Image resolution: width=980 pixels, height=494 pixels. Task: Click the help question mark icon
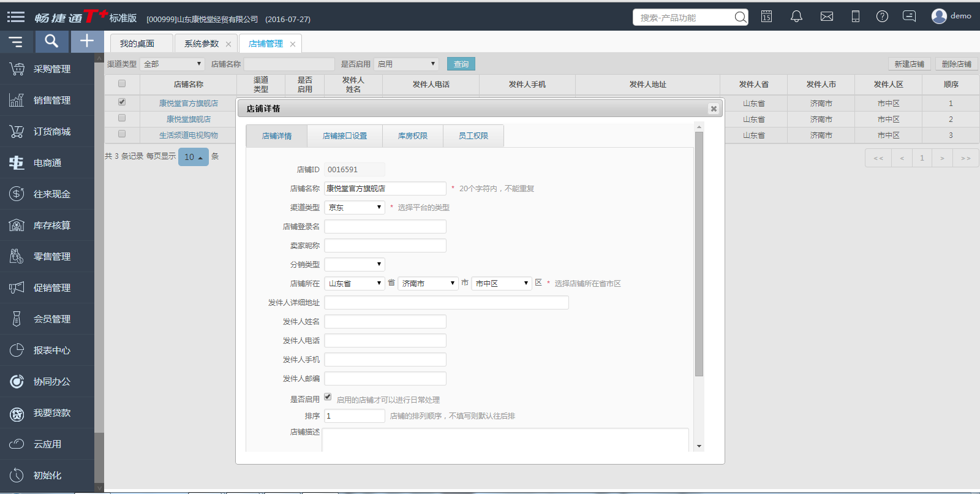(882, 17)
